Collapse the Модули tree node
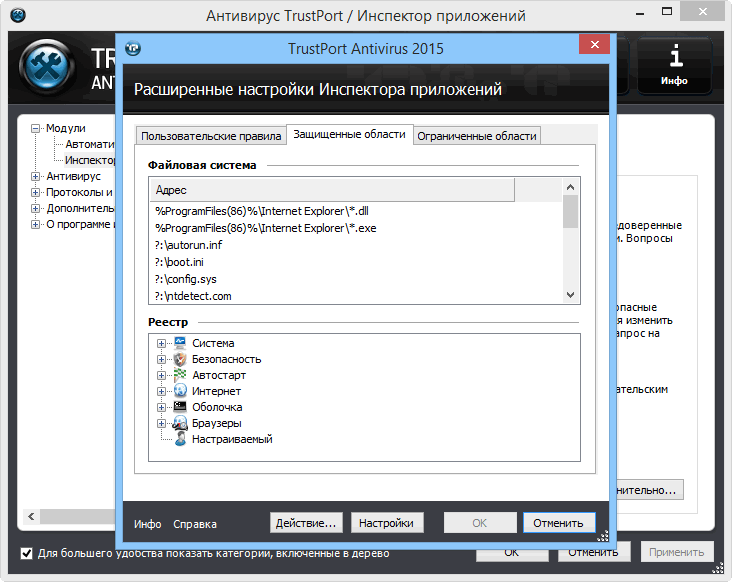This screenshot has height=582, width=732. [35, 128]
